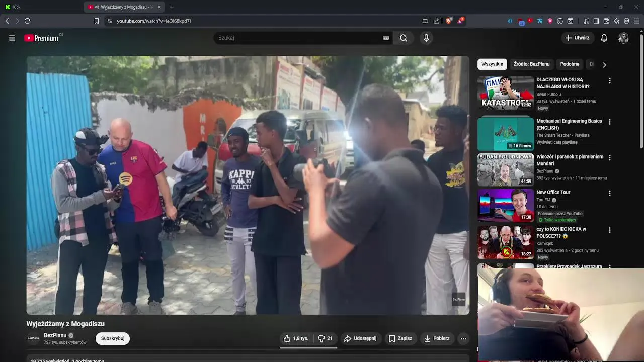Bookmark this page icon
Viewport: 644px width, 362px height.
(x=97, y=21)
